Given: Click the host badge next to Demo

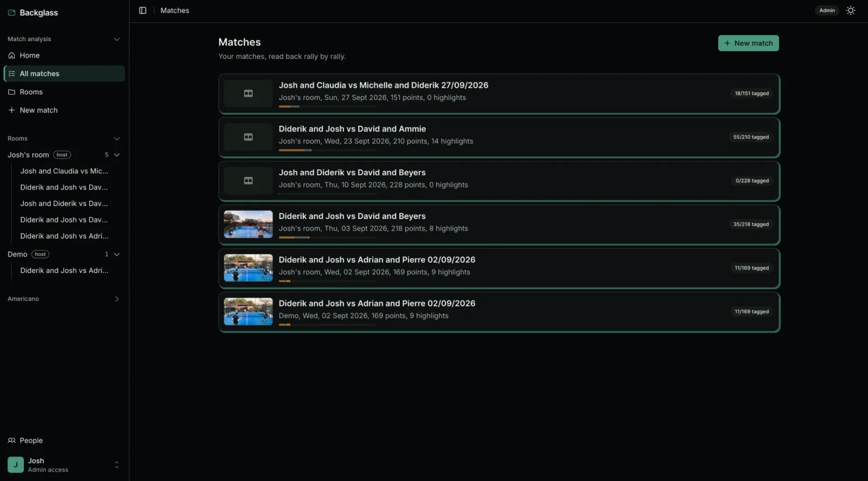Looking at the screenshot, I should click(x=40, y=254).
